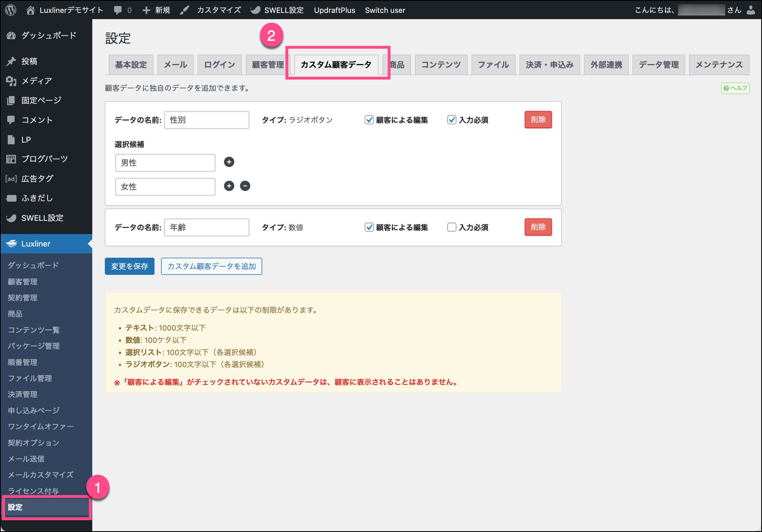Click the plus icon next to 男性 option
The width and height of the screenshot is (762, 532).
pos(229,162)
